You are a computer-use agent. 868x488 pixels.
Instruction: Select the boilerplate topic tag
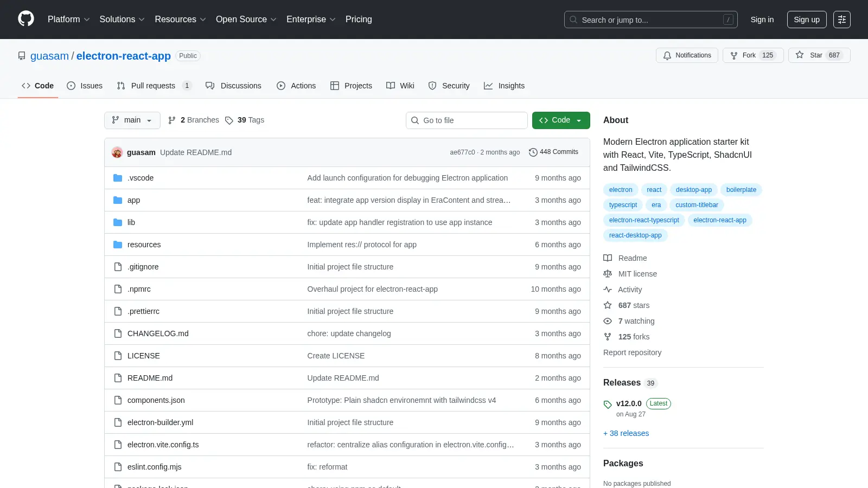[x=741, y=190]
